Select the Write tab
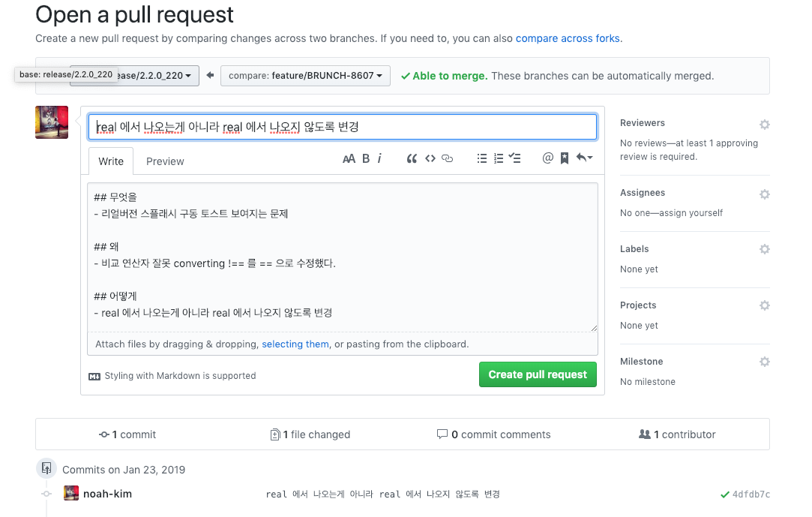Screen dimensions: 812x517 [110, 161]
